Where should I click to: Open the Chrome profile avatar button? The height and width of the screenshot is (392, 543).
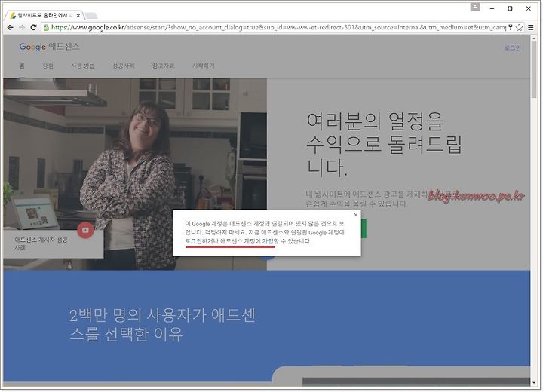475,7
